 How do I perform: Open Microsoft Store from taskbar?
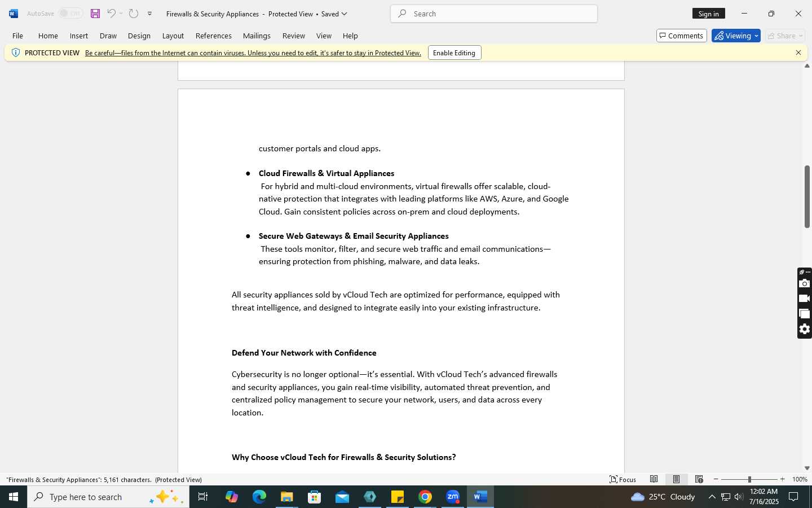315,497
